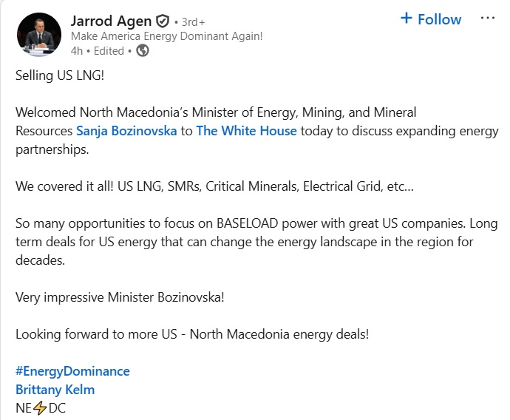The image size is (510, 420).
Task: Open the Brittany Kelm mention
Action: click(x=55, y=389)
